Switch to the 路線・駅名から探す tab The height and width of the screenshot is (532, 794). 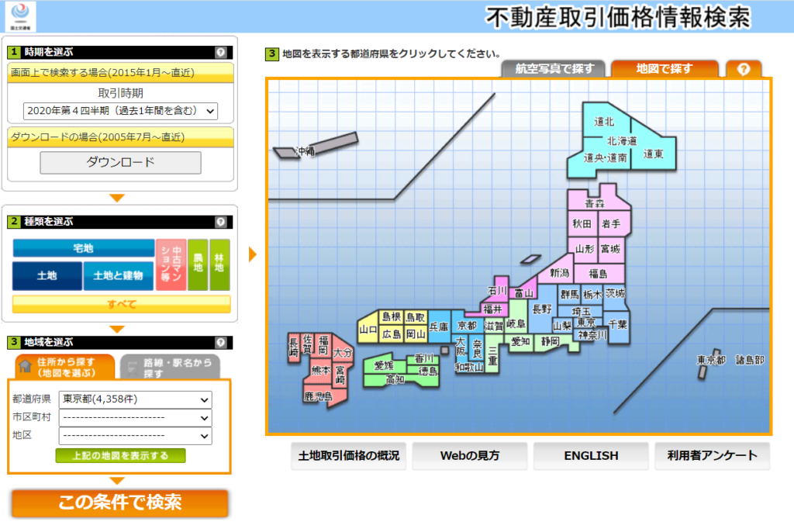pyautogui.click(x=170, y=367)
